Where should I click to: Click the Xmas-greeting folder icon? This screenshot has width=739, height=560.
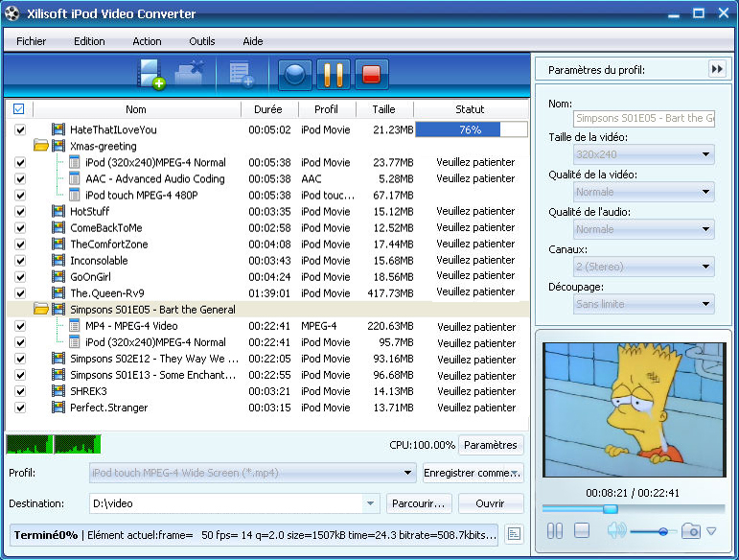[x=41, y=146]
